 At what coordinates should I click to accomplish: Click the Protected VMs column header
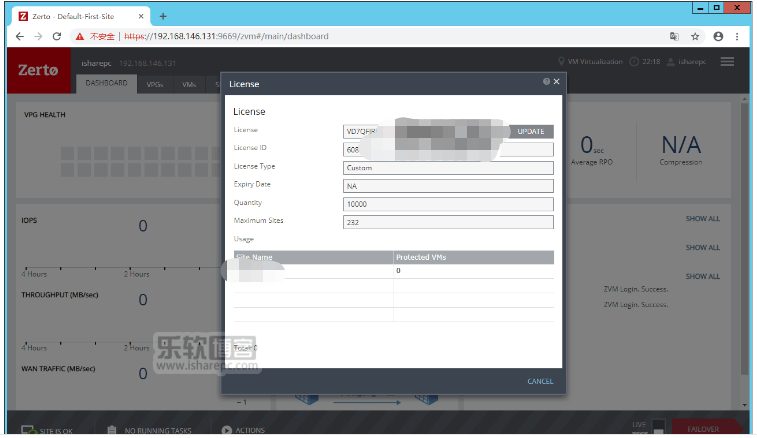click(474, 257)
